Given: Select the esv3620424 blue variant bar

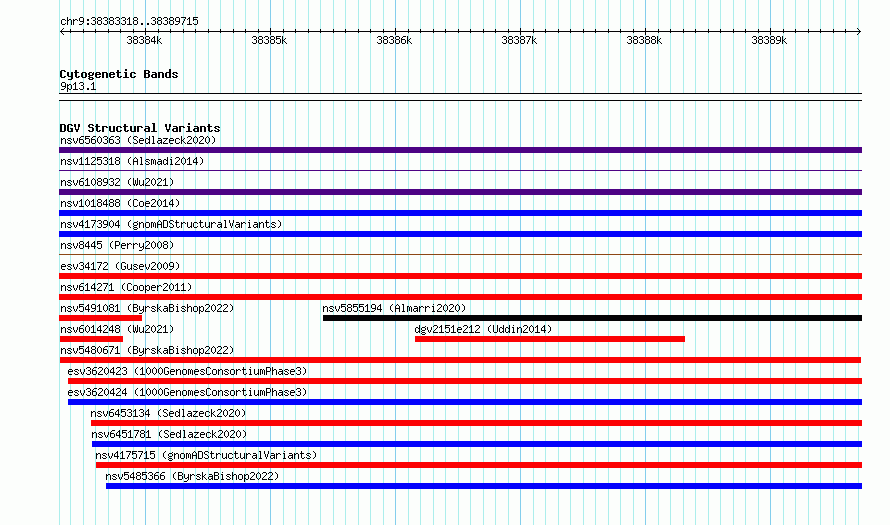Looking at the screenshot, I should 465,402.
